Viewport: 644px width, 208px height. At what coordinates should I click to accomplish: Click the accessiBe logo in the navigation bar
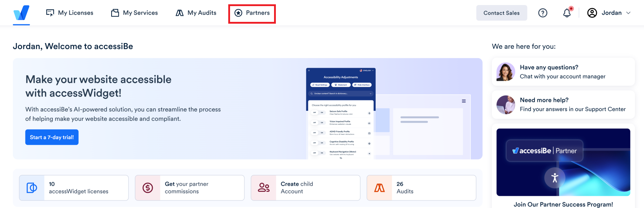pos(21,13)
